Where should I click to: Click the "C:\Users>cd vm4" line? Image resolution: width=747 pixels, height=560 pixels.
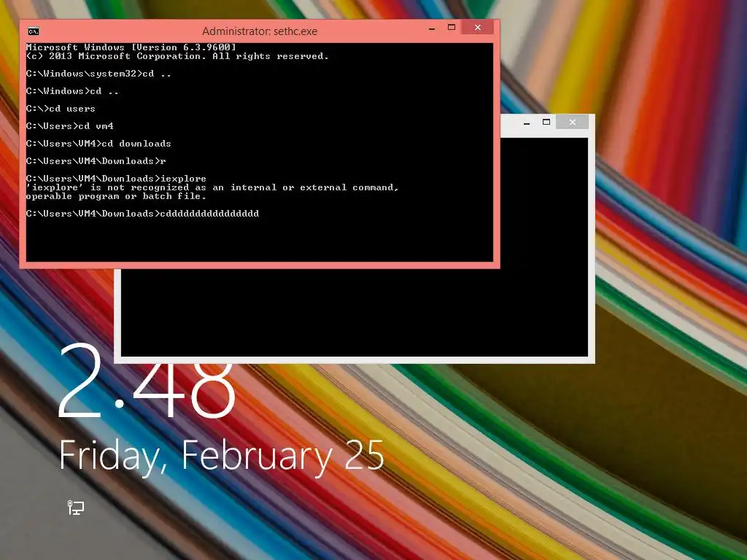pyautogui.click(x=69, y=126)
